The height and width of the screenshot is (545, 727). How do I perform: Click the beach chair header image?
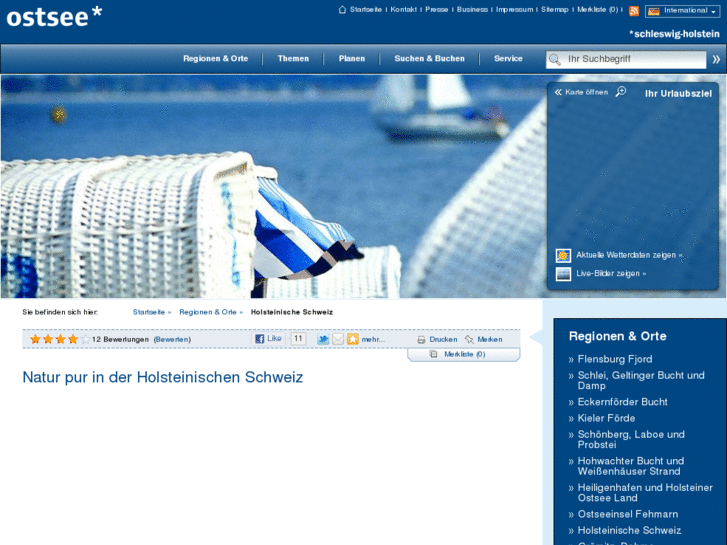click(x=274, y=186)
